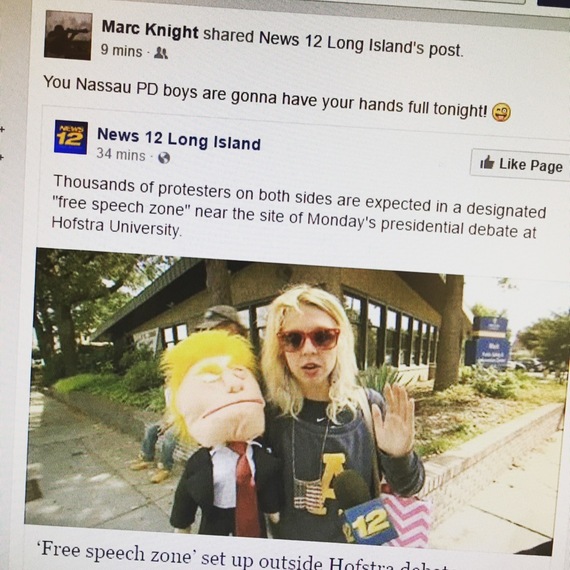This screenshot has height=570, width=570.
Task: Click the tongue-out emoji in post
Action: click(501, 112)
